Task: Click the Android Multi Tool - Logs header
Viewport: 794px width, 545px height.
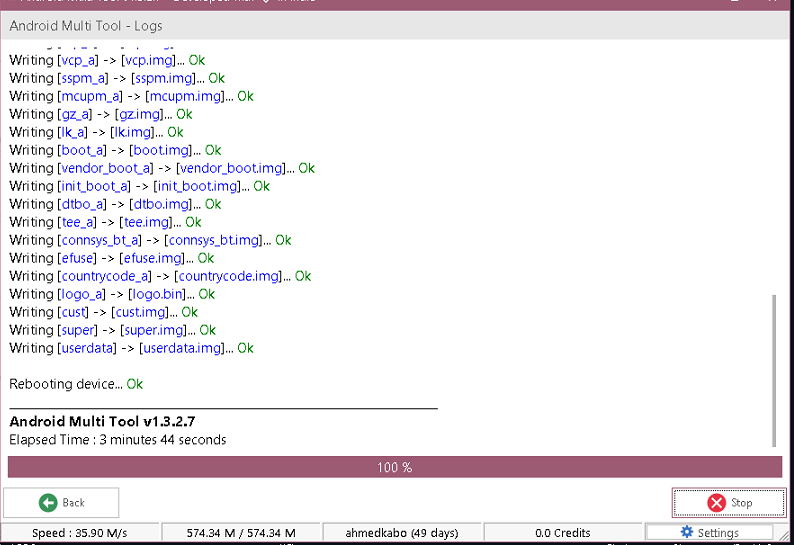Action: (86, 26)
